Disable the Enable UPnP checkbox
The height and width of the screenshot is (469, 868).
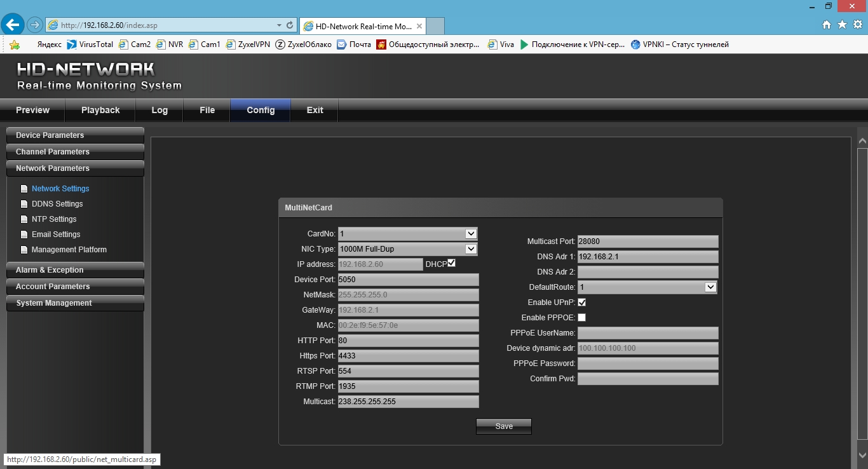click(581, 302)
